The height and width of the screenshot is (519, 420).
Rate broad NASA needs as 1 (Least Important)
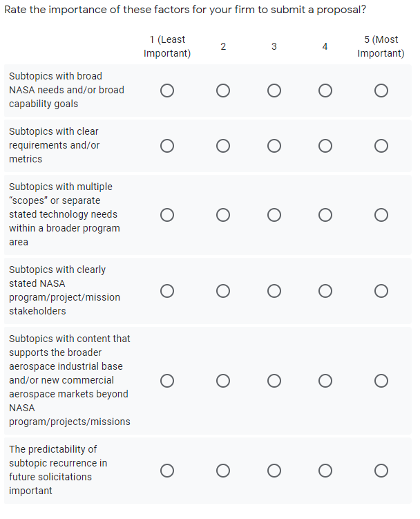[166, 91]
